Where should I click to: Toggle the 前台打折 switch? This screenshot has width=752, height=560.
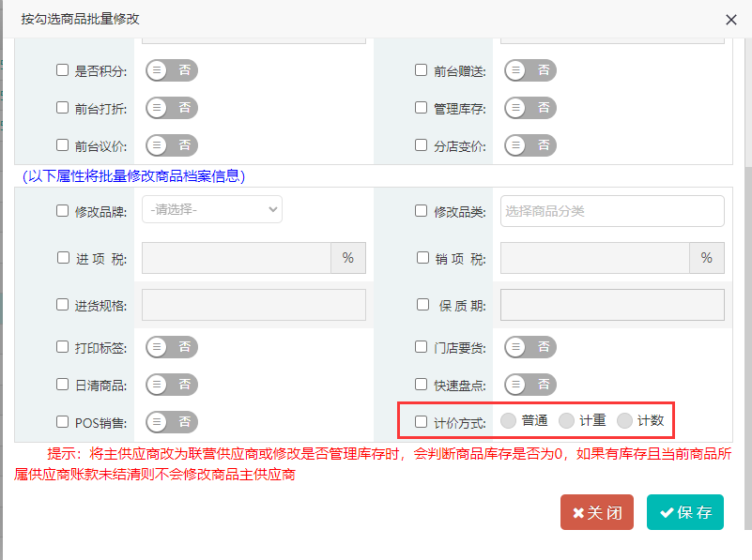(x=172, y=108)
